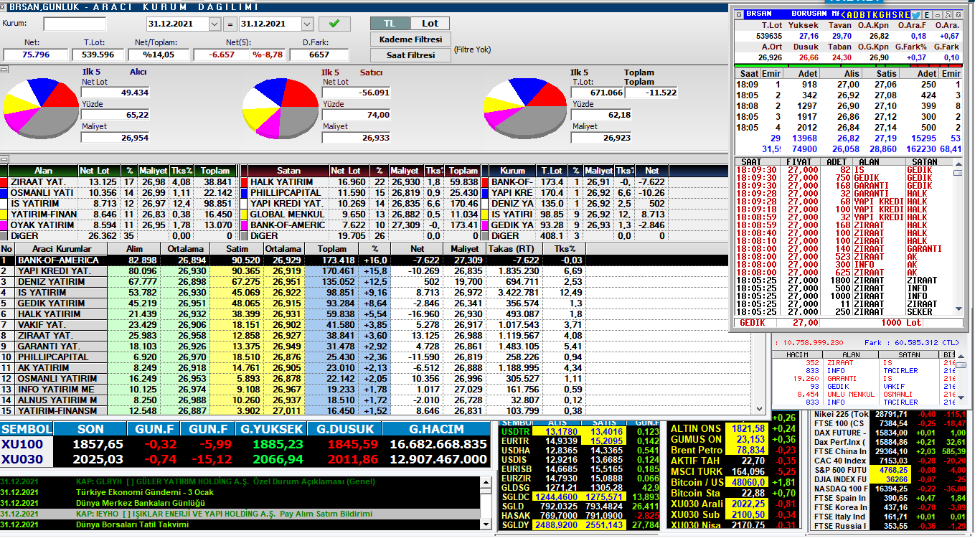The width and height of the screenshot is (980, 551).
Task: Click the D.Fark field showing 6657
Action: [x=319, y=55]
